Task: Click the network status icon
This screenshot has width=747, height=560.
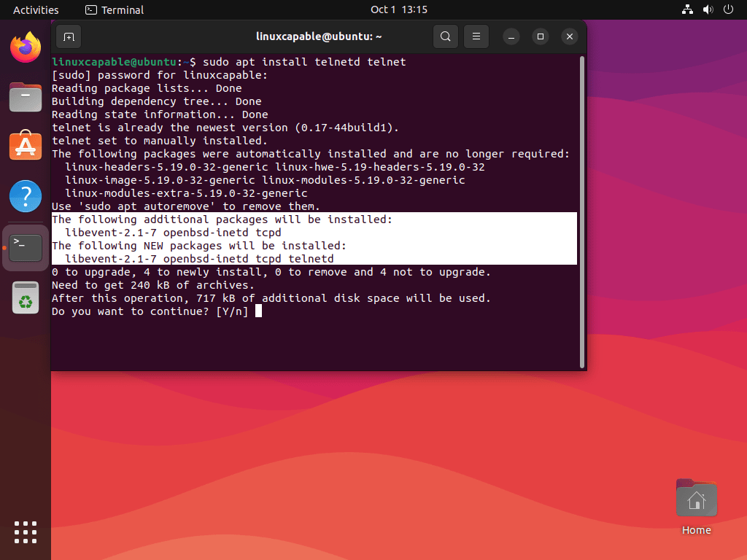Action: coord(686,9)
